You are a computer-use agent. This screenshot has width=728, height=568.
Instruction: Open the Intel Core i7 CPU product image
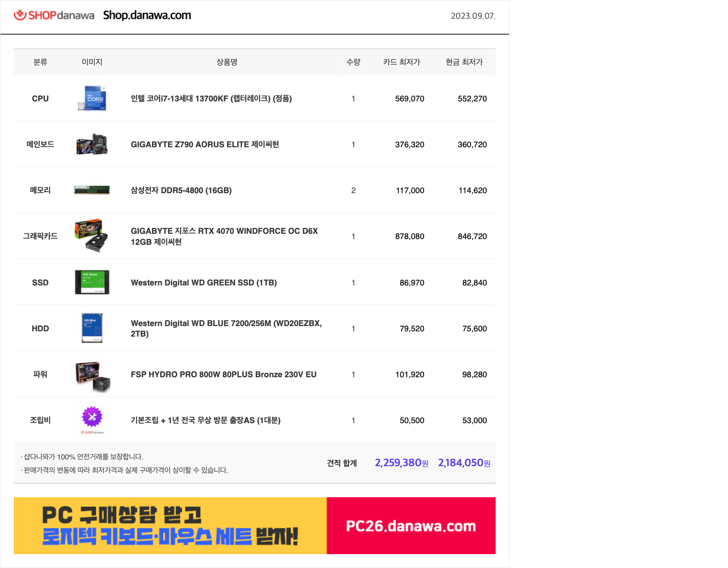click(x=92, y=98)
